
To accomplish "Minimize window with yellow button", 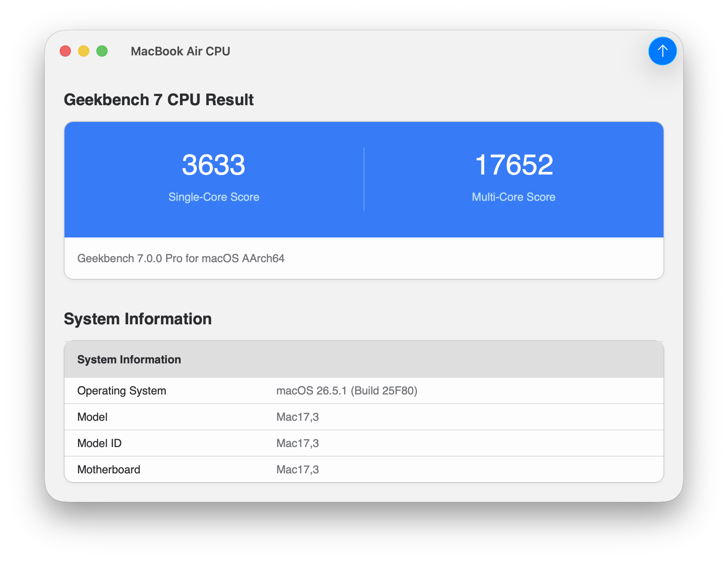I will click(84, 51).
